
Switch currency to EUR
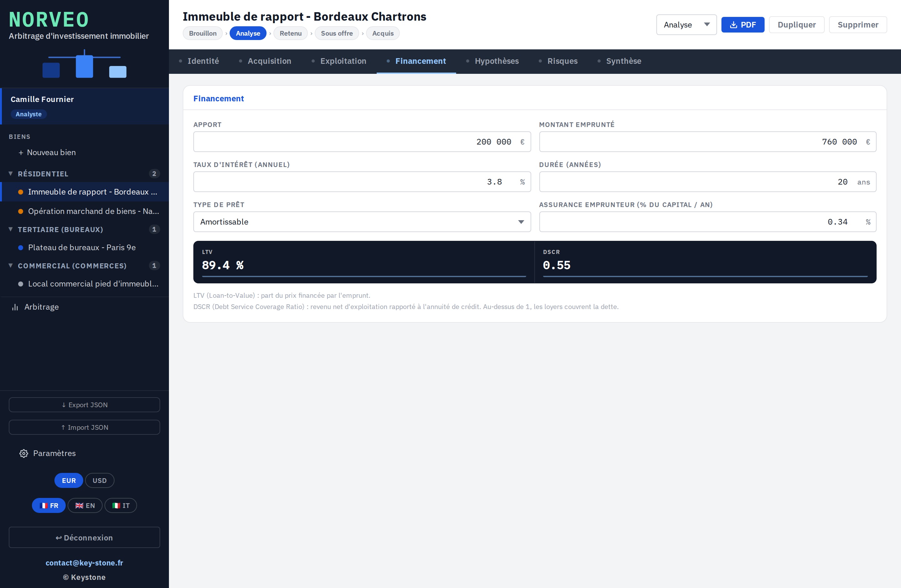[69, 480]
